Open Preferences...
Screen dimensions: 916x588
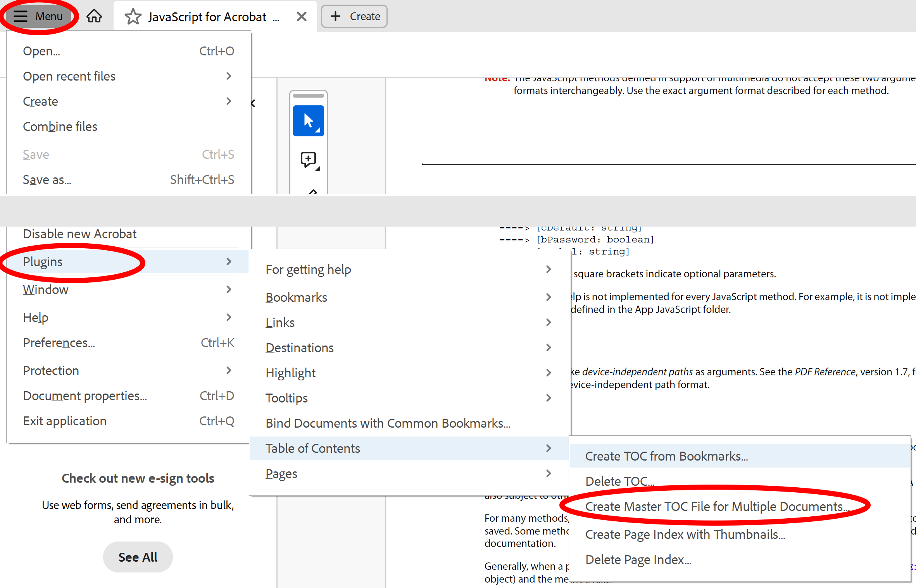(128, 342)
